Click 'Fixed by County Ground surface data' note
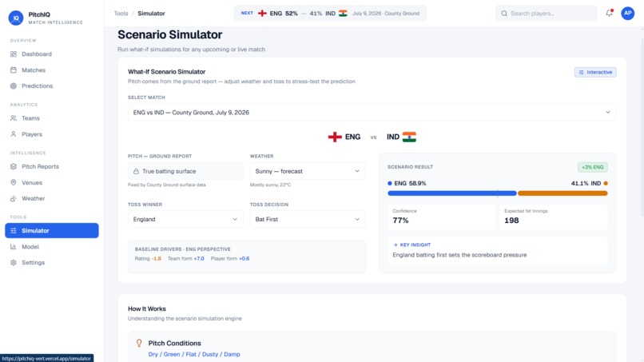Screen dimensions: 644x362 pos(167,185)
